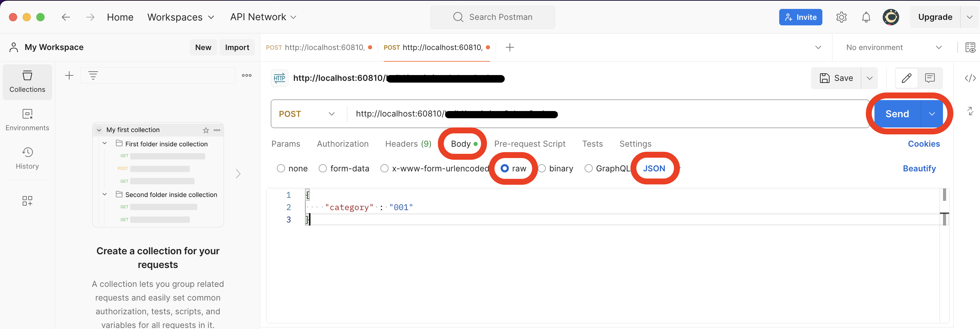The width and height of the screenshot is (980, 329).
Task: Click the My Workspace person icon
Action: (x=14, y=47)
